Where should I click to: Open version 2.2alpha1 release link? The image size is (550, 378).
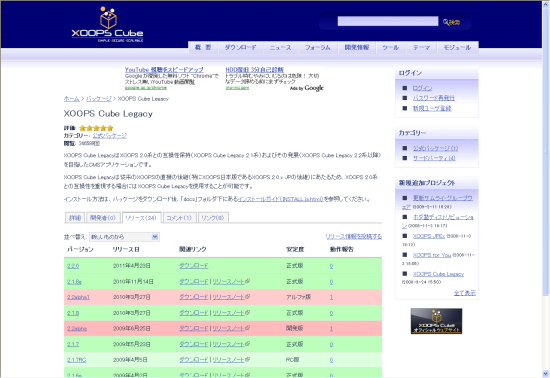(x=78, y=297)
